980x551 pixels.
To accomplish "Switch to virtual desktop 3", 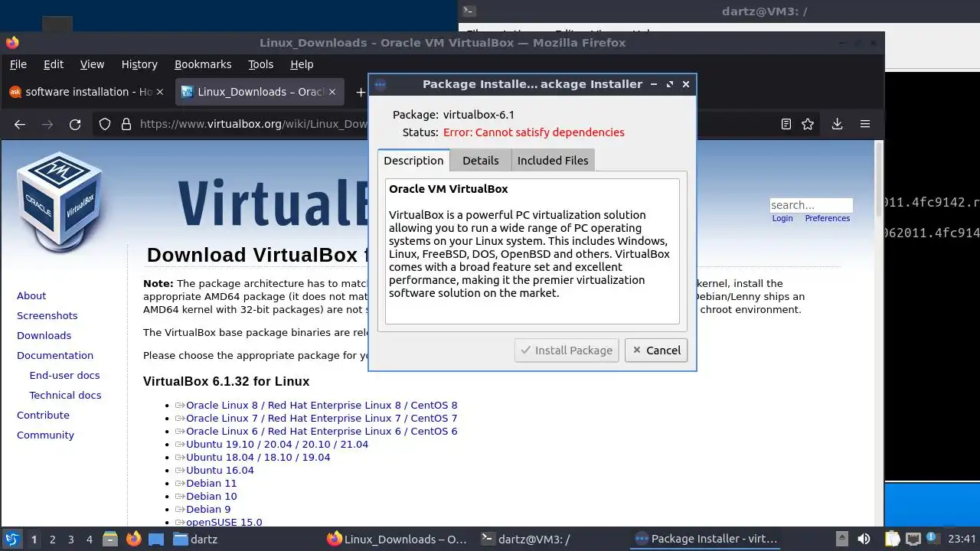I will [70, 540].
